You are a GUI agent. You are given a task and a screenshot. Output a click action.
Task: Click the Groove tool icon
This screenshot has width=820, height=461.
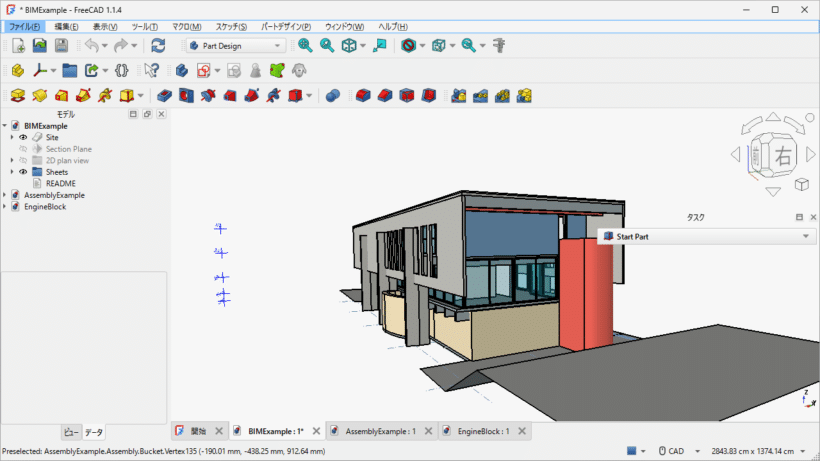[208, 96]
